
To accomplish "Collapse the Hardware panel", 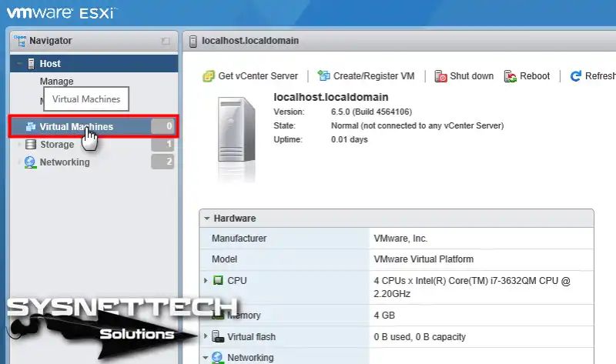I will (206, 219).
